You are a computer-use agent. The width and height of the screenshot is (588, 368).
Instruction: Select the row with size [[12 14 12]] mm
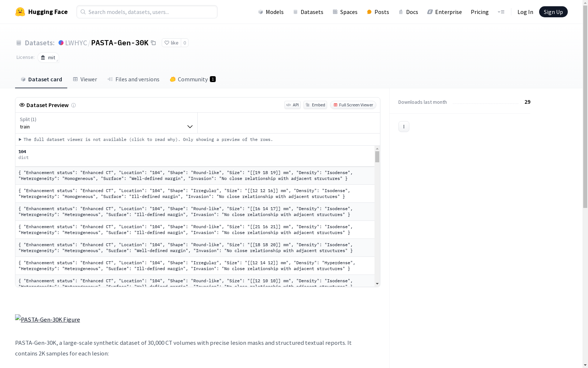[x=195, y=266]
